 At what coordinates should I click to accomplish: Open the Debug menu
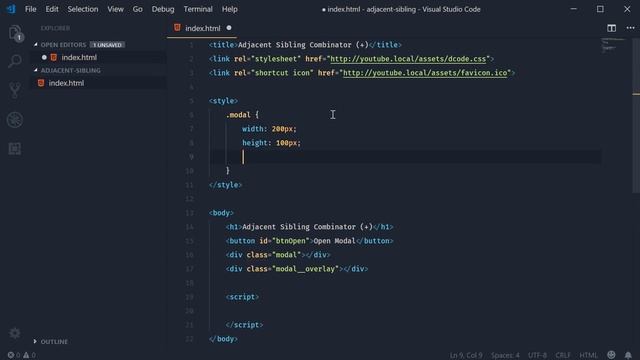pos(163,9)
